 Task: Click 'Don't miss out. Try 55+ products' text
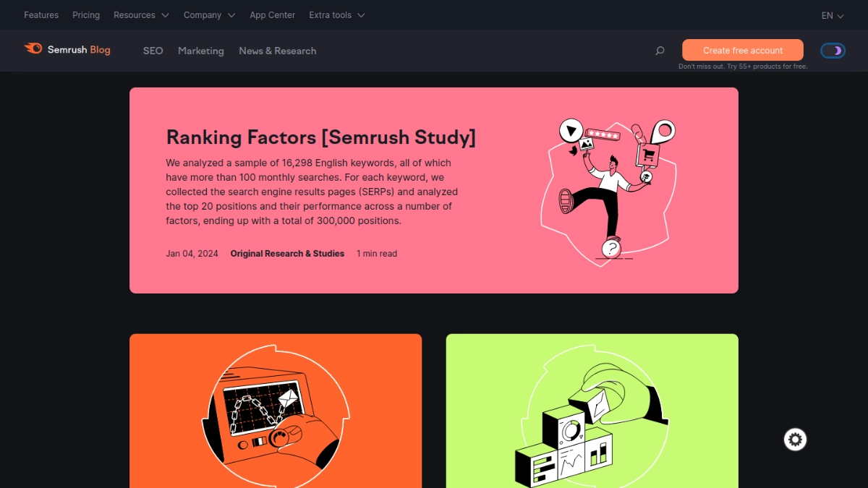(743, 67)
